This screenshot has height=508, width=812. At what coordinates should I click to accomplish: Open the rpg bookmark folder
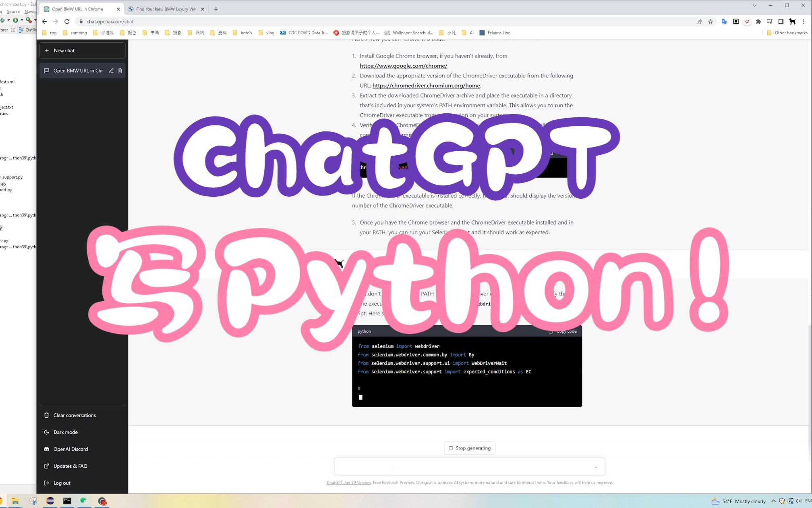50,33
